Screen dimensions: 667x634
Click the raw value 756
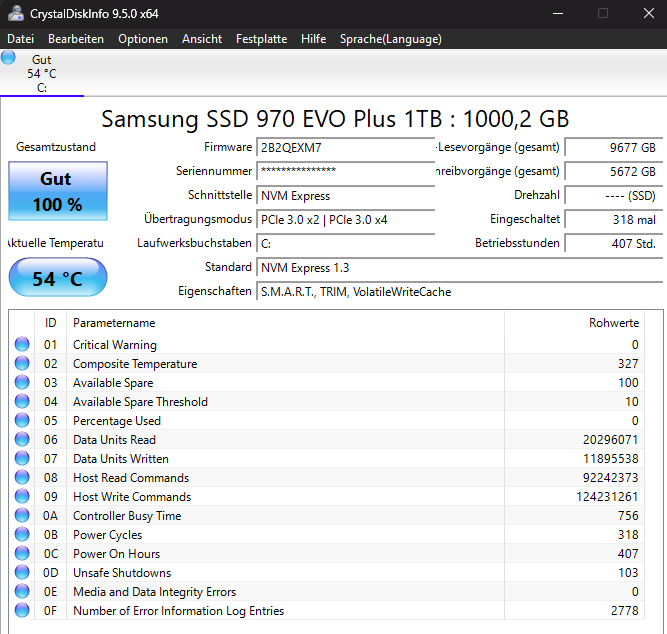pos(628,516)
